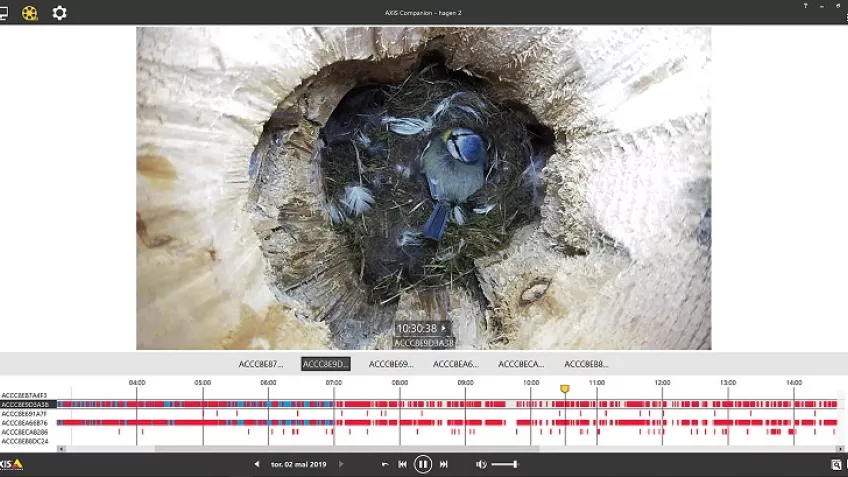Pause the recording playback
Viewport: 848px width, 477px height.
(423, 464)
